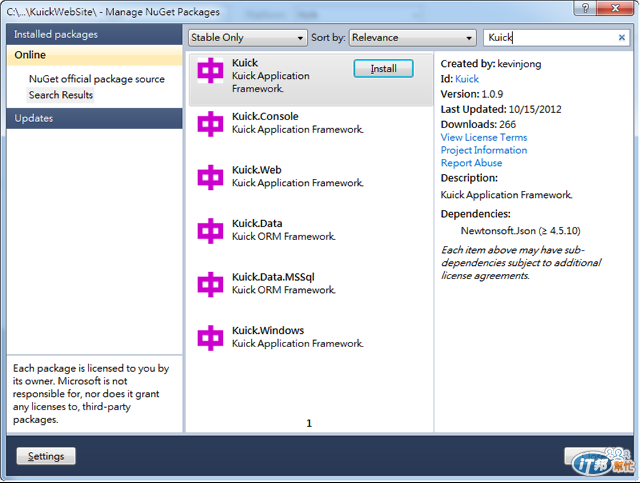Select the Kuick.Data.MSSql package name
Viewport: 640px width, 483px height.
coord(273,277)
